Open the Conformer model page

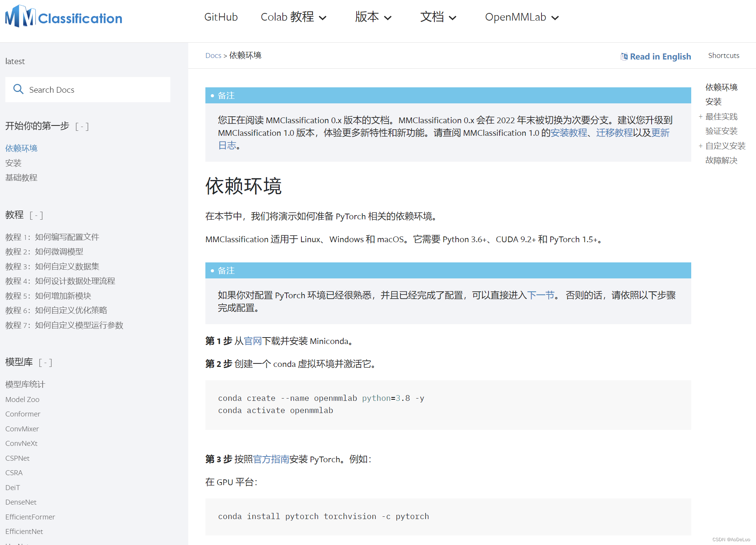coord(23,414)
